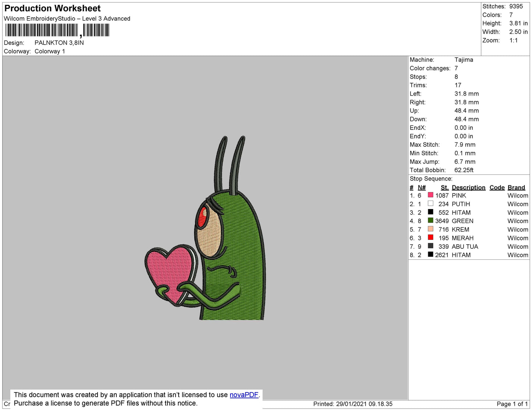532x411 pixels.
Task: Click the Brand column header
Action: click(x=516, y=187)
